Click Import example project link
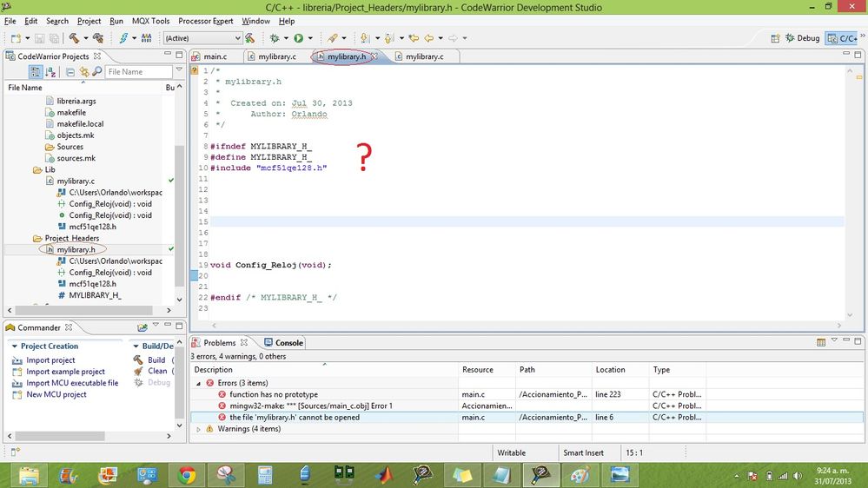The width and height of the screenshot is (868, 488). click(x=65, y=372)
